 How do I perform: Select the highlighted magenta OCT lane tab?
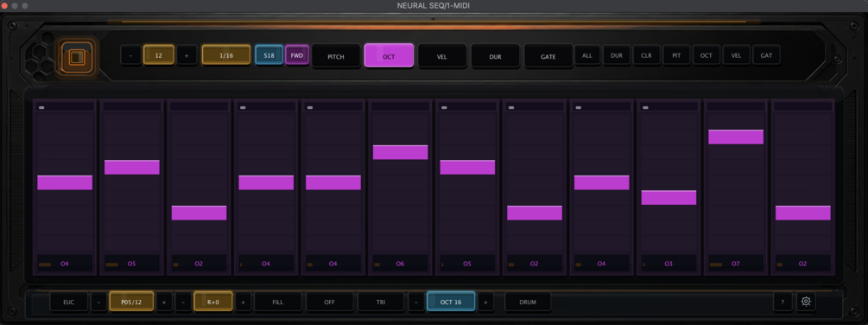tap(390, 56)
